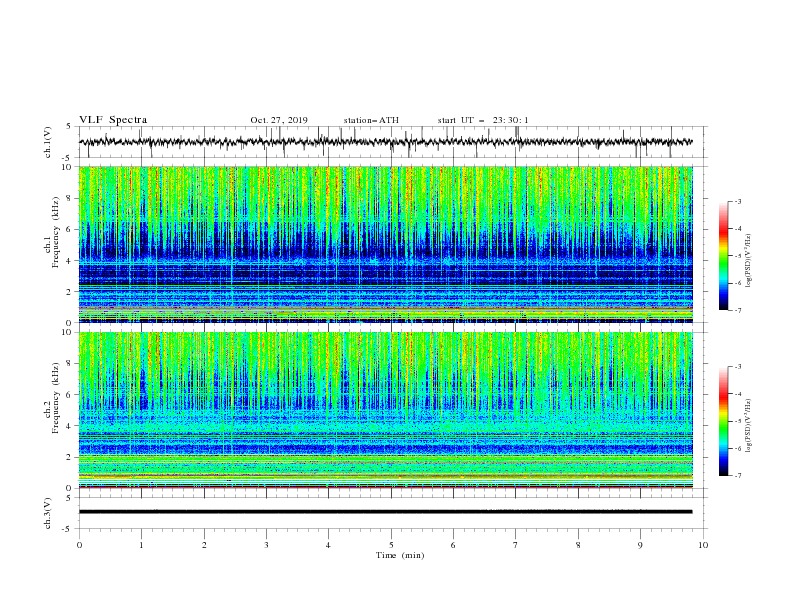Image resolution: width=792 pixels, height=612 pixels.
Task: Click the "-7" tick on ch.1 colorbar
Action: 737,311
